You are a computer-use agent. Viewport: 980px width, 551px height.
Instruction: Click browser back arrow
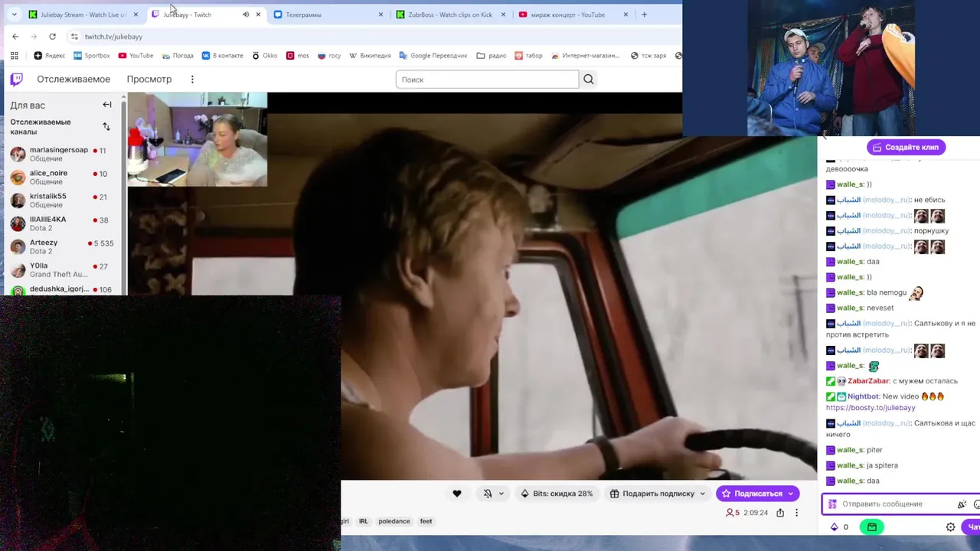click(x=15, y=36)
